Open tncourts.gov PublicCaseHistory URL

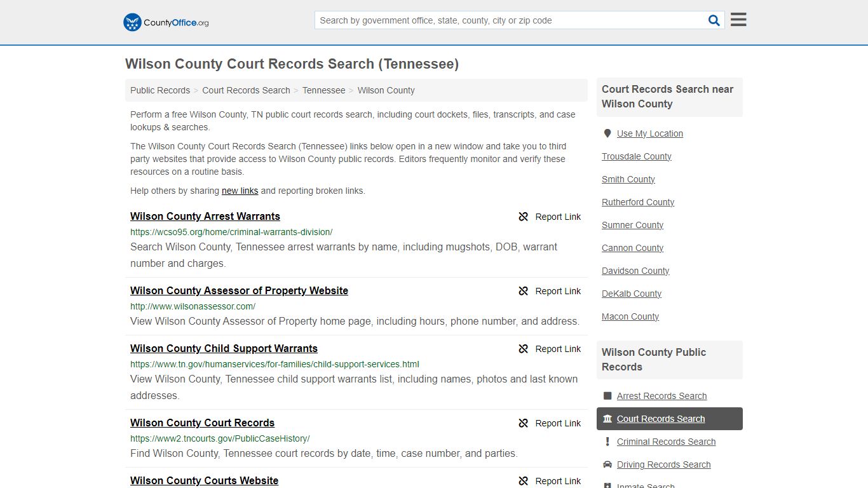[x=220, y=438]
